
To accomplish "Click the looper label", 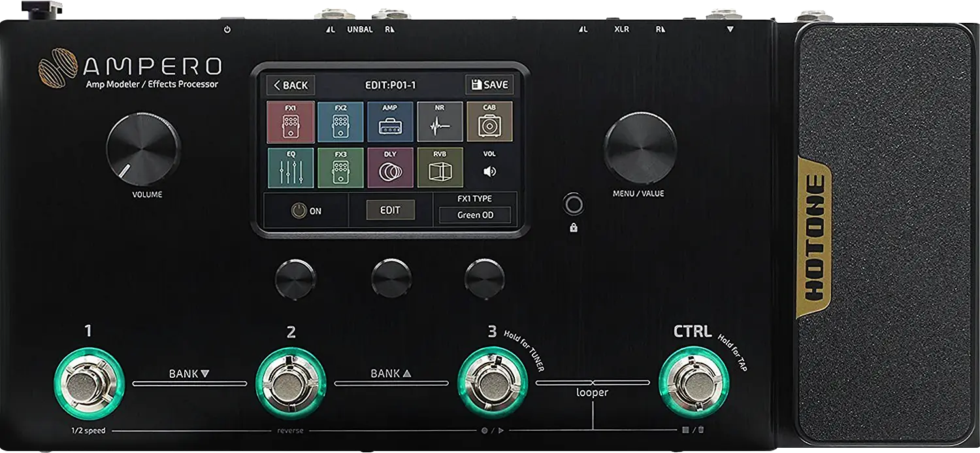I will [592, 393].
